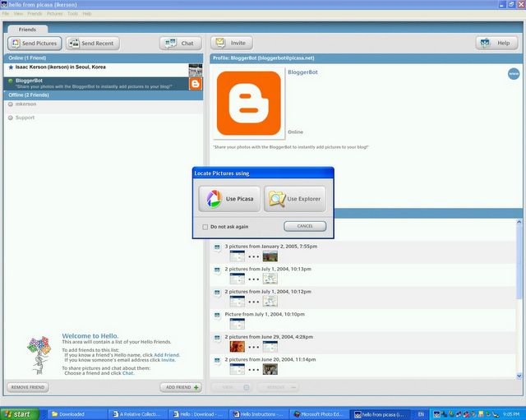Click the Invite toolbar button

(232, 43)
